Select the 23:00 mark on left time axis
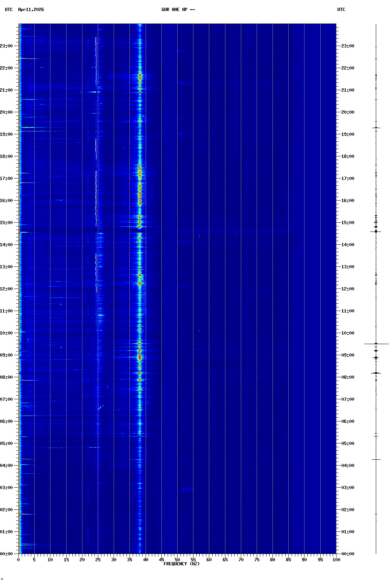 pyautogui.click(x=7, y=46)
